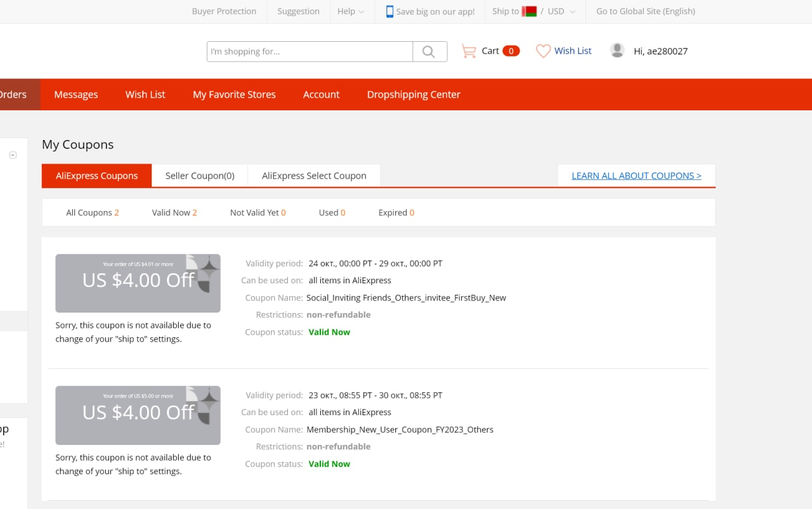The height and width of the screenshot is (509, 812).
Task: Click the US $5.00 order minimum coupon card
Action: click(x=138, y=415)
